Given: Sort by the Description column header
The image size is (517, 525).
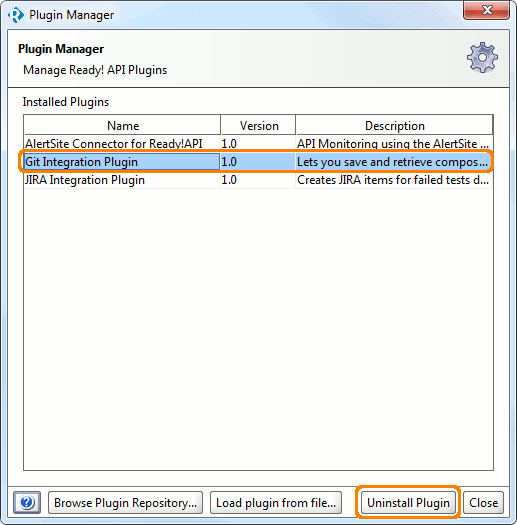Looking at the screenshot, I should [394, 126].
